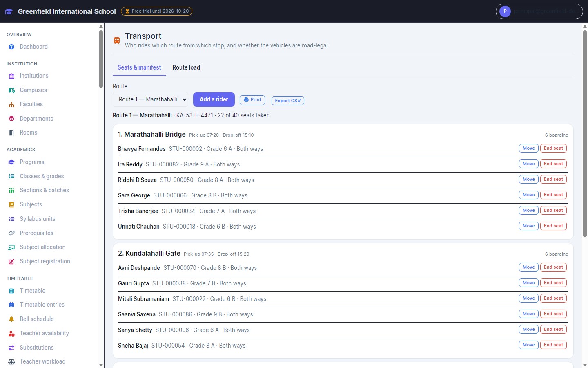Switch to Seats & manifest tab

(139, 67)
